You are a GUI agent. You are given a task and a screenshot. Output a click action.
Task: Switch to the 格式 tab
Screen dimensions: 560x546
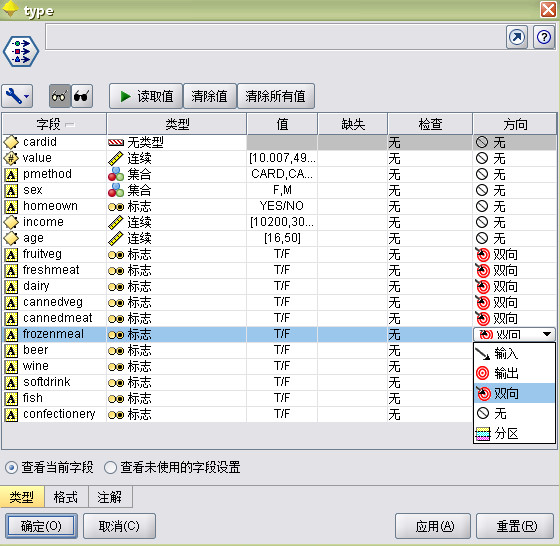[x=66, y=497]
